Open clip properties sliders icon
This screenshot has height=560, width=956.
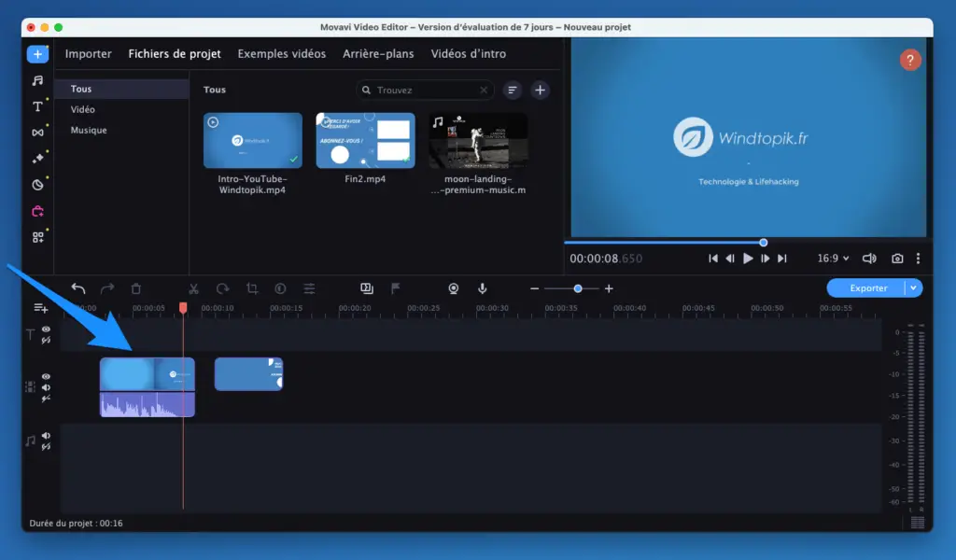pyautogui.click(x=310, y=288)
